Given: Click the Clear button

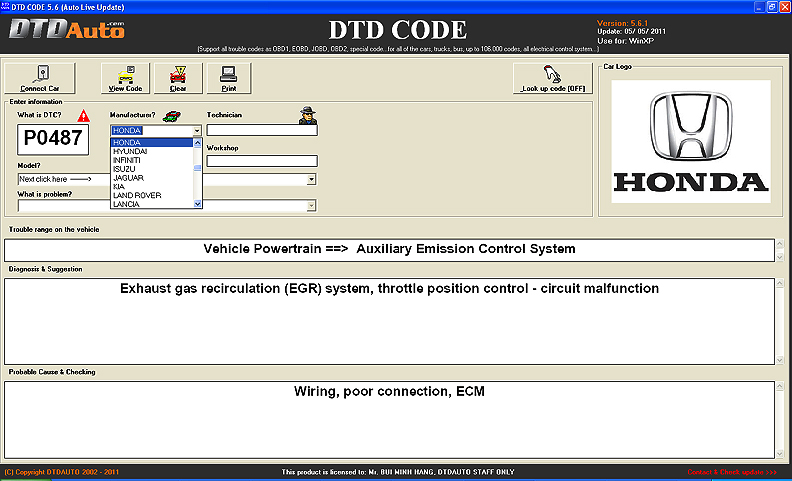Looking at the screenshot, I should pos(178,78).
